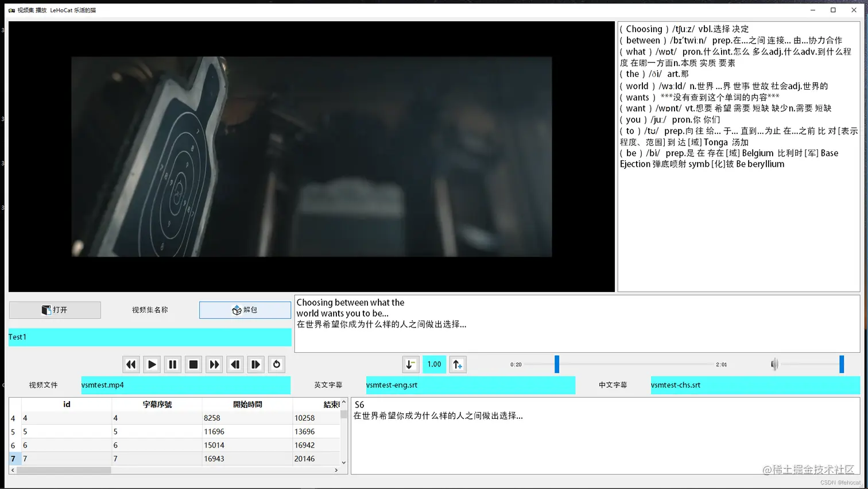Click row header number 5 in table

tap(15, 432)
